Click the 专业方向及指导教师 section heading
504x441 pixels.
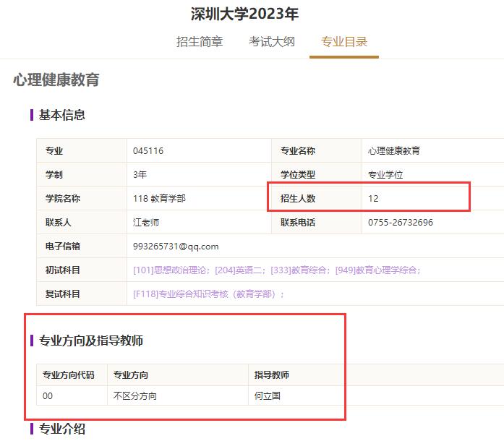click(91, 341)
